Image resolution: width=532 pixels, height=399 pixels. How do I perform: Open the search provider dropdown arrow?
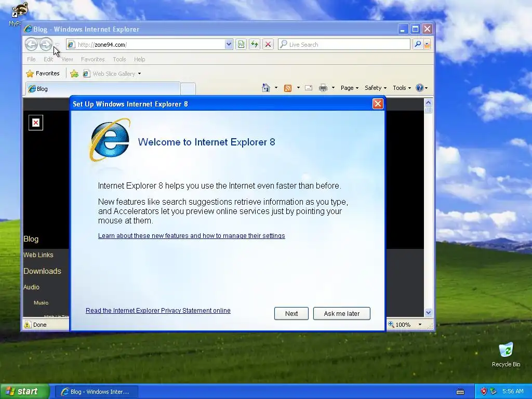pos(427,45)
